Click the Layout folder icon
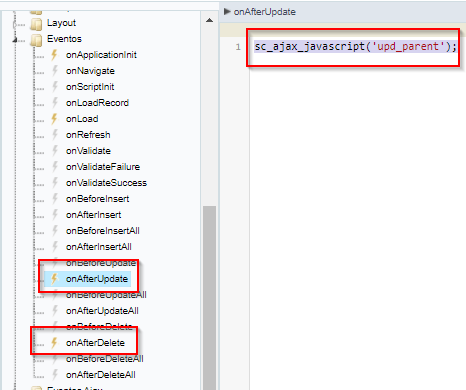Screen dimensions: 466x390 click(36, 23)
